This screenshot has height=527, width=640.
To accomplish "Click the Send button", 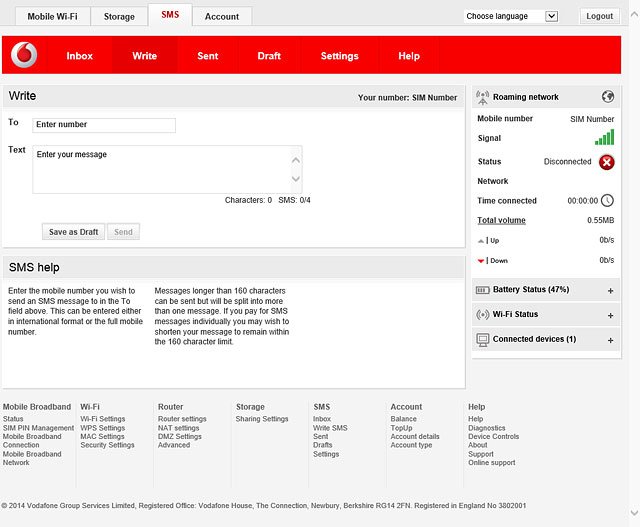I will click(123, 232).
